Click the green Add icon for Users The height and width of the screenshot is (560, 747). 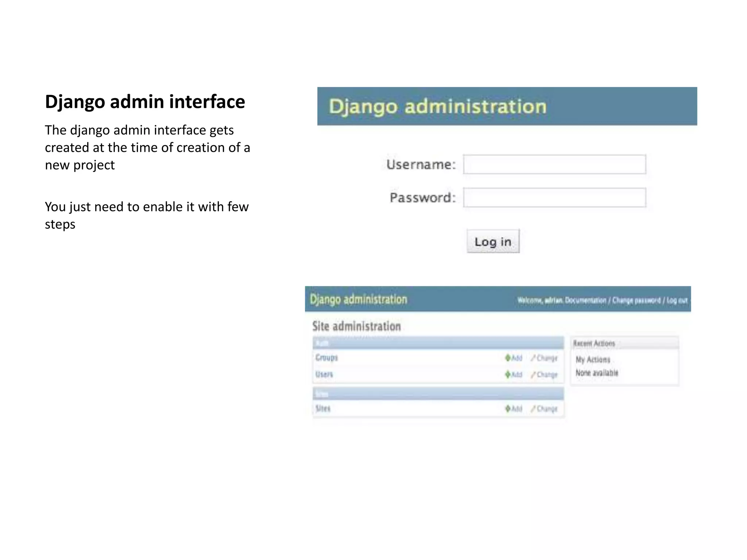[x=508, y=374]
